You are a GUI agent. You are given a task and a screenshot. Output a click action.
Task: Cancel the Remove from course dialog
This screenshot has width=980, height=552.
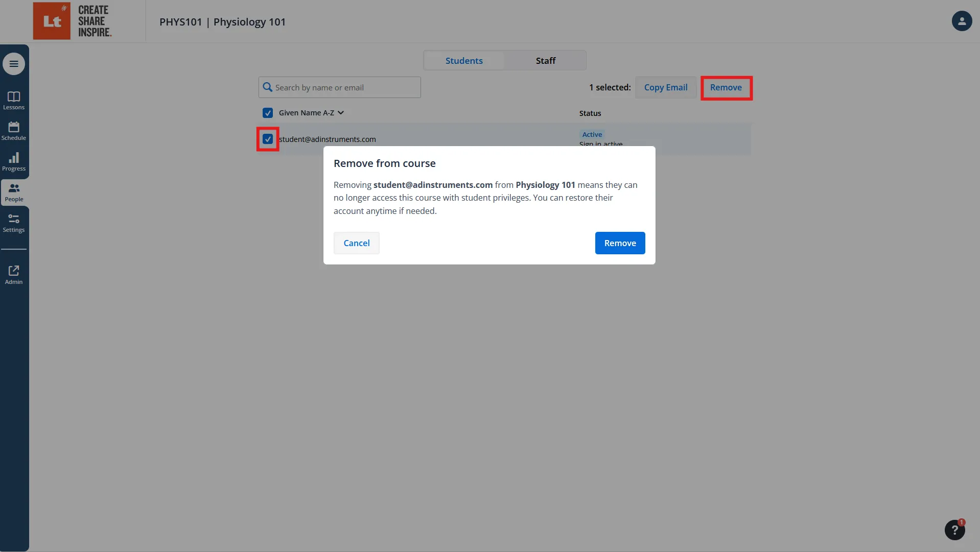pyautogui.click(x=357, y=243)
